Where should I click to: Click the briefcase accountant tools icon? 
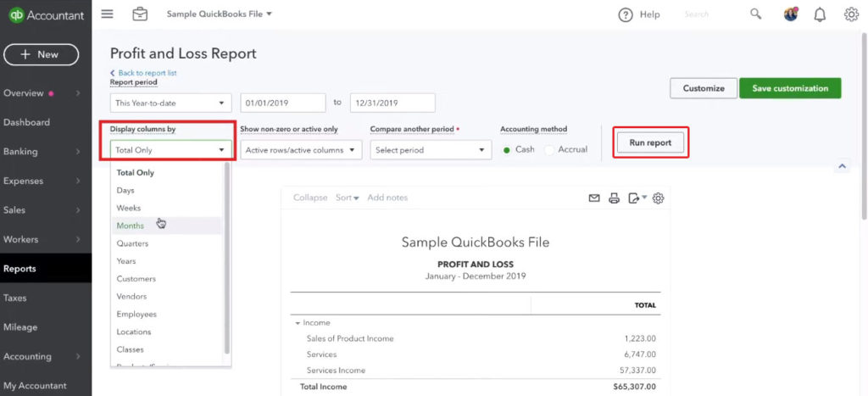click(140, 14)
